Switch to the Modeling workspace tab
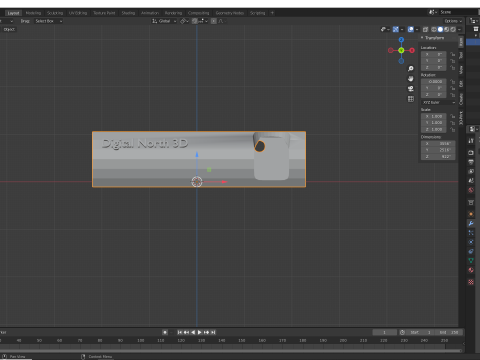This screenshot has height=360, width=480. 33,13
